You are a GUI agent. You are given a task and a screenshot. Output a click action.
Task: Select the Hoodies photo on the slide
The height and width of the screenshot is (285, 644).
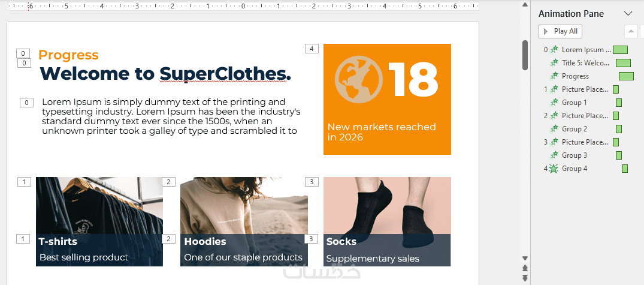tap(244, 206)
